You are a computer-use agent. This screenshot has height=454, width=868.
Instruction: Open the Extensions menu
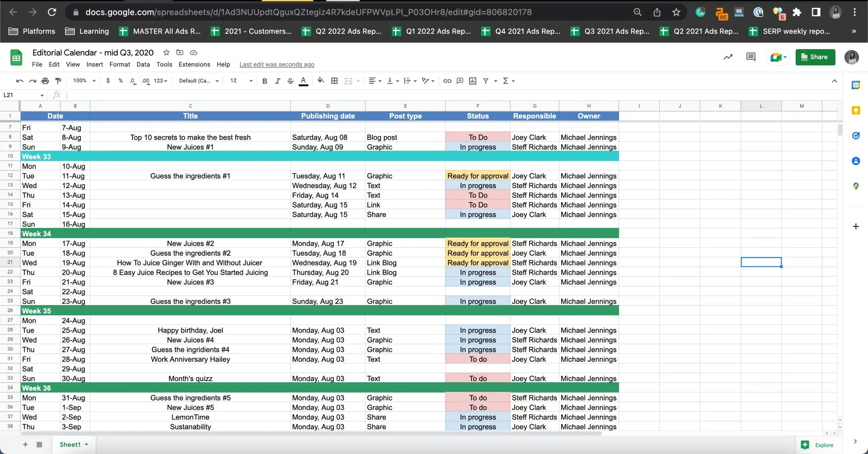(195, 64)
